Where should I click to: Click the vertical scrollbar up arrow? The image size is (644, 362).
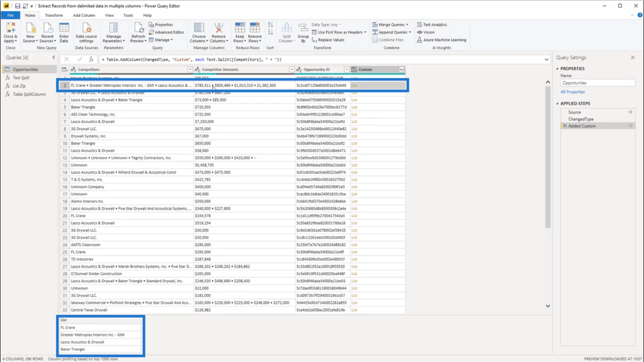click(x=548, y=82)
